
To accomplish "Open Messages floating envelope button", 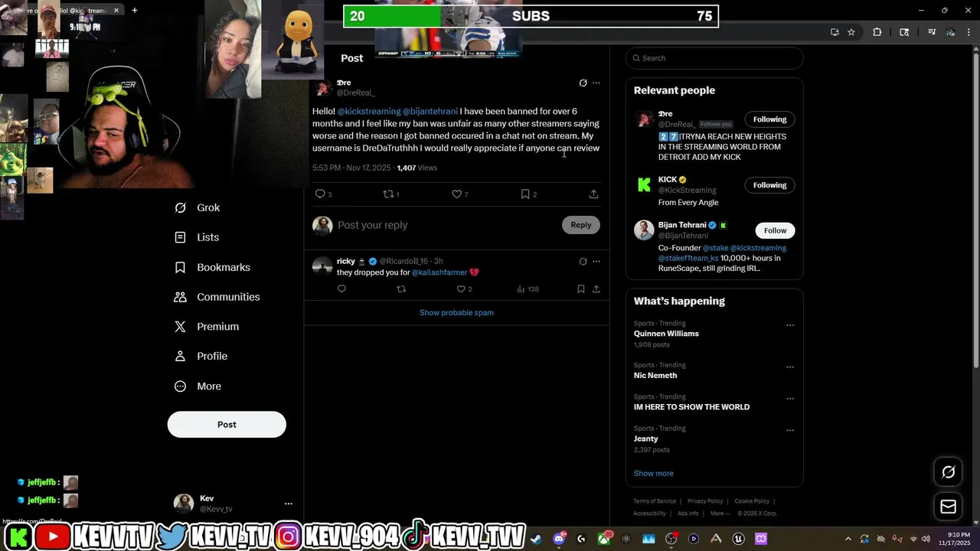I will 948,507.
